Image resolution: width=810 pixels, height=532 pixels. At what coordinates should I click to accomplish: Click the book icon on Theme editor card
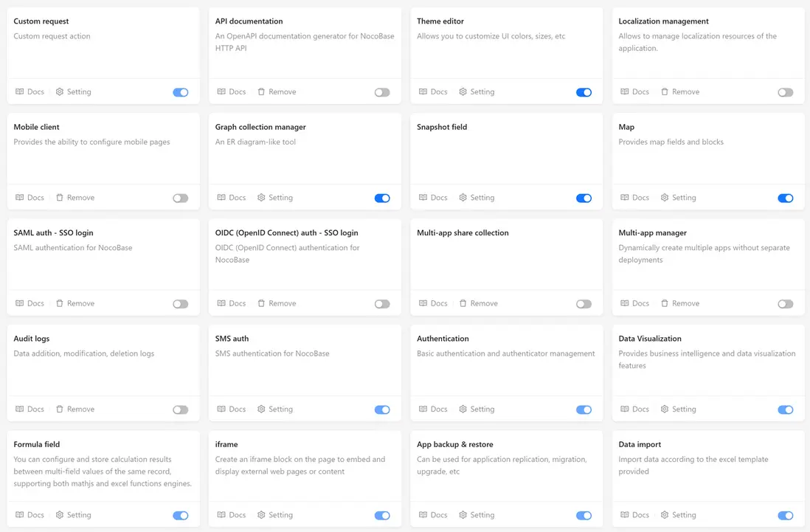(x=423, y=92)
